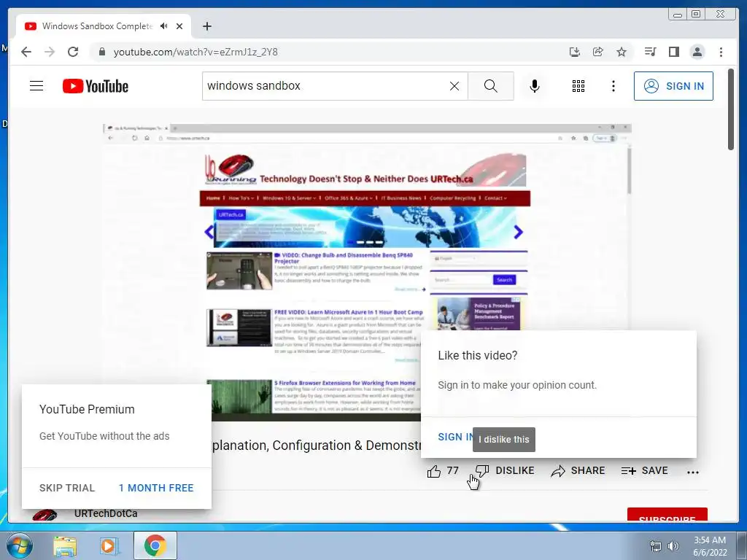
Task: Open more actions ellipsis under video
Action: point(693,472)
